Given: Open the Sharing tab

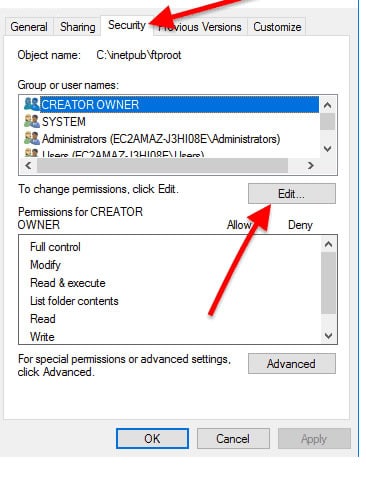Looking at the screenshot, I should 78,27.
